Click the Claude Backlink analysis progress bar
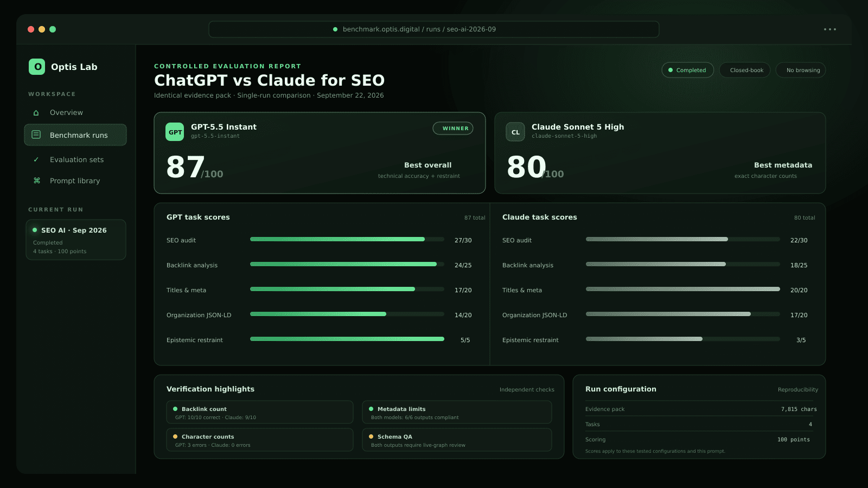Screen dimensions: 868x488 tap(683, 264)
